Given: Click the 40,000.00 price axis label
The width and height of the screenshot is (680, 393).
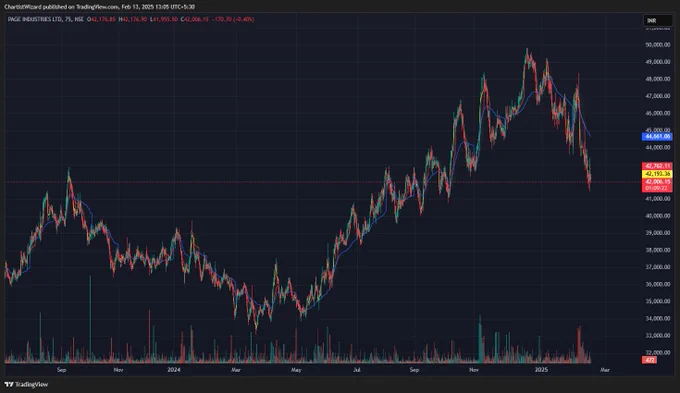Looking at the screenshot, I should [x=658, y=216].
